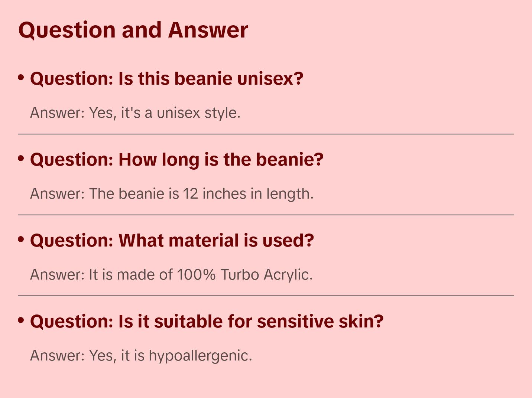The height and width of the screenshot is (398, 532).
Task: Click the "Question and Answer" heading
Action: coord(133,30)
